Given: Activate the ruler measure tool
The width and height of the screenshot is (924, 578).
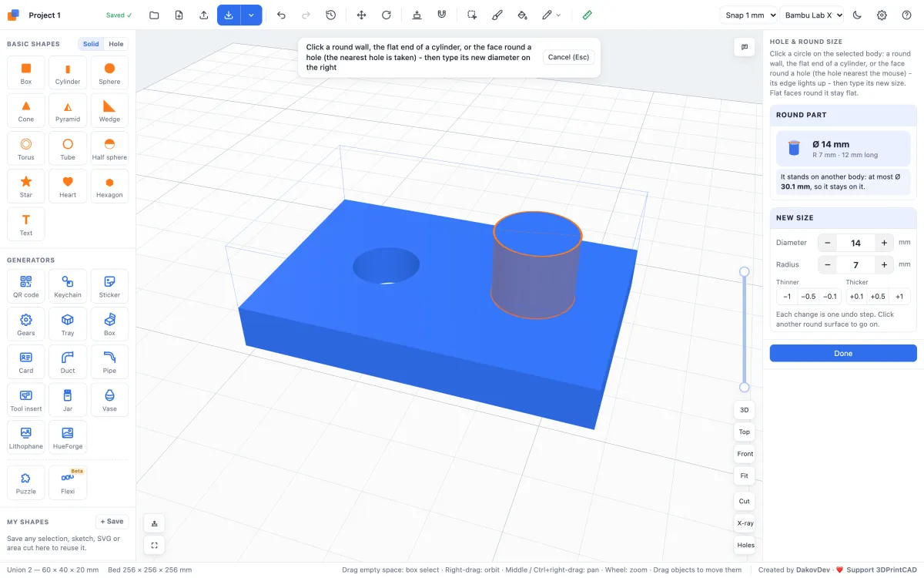Looking at the screenshot, I should pyautogui.click(x=588, y=15).
